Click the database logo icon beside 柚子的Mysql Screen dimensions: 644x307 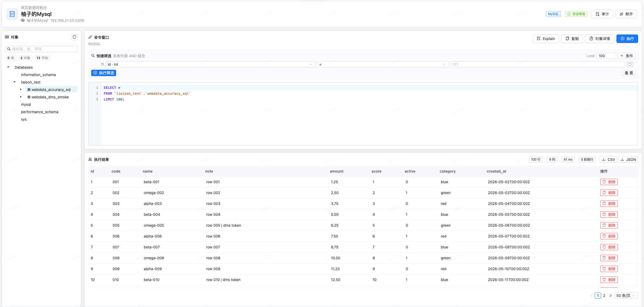coord(12,14)
